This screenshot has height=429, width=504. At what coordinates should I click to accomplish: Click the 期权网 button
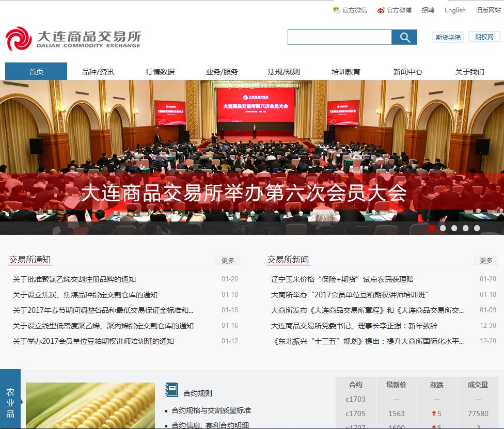484,37
